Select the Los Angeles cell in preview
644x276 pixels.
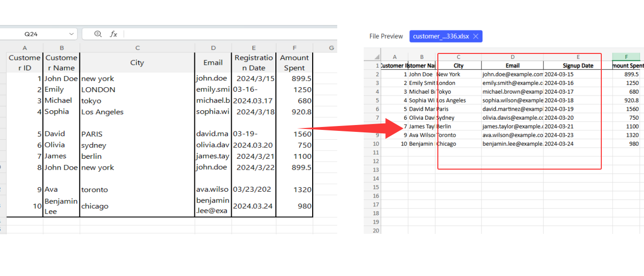458,100
